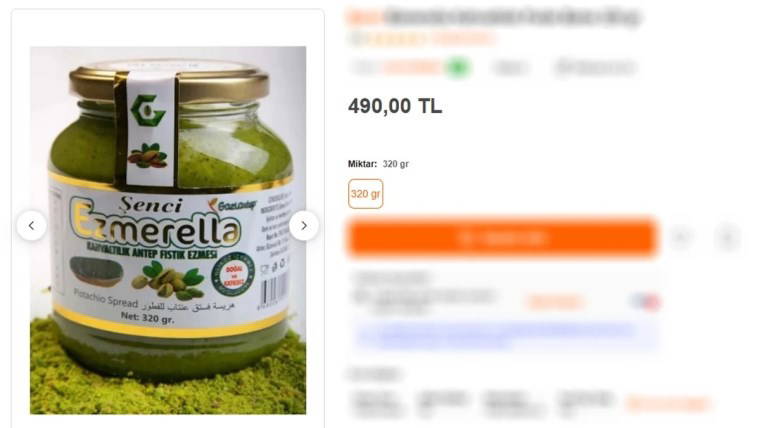Click the last round icon beside orange button

[727, 237]
